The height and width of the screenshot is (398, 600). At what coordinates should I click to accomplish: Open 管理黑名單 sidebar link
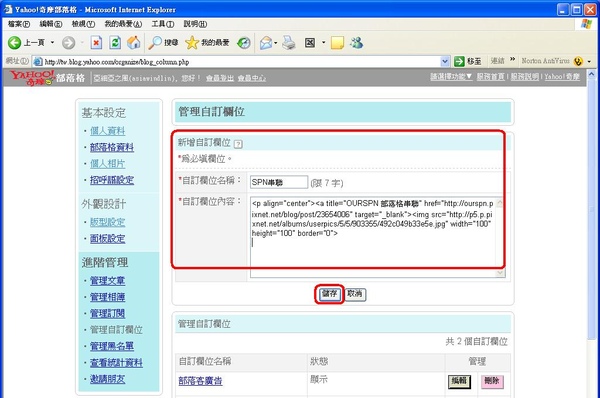pyautogui.click(x=112, y=346)
